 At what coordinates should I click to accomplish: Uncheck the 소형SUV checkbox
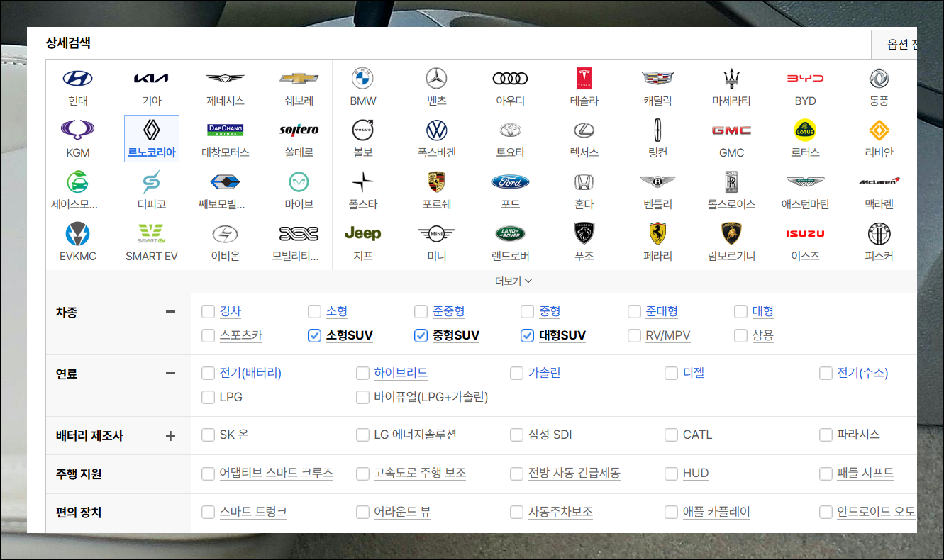pos(314,336)
